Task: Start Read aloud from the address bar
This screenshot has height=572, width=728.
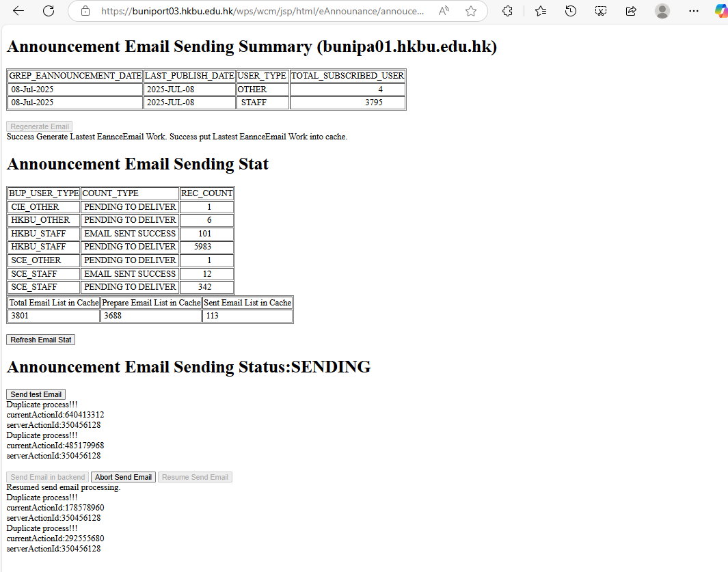Action: [444, 11]
